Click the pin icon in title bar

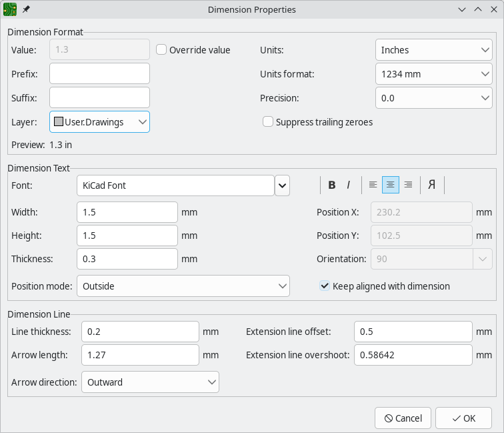coord(26,10)
